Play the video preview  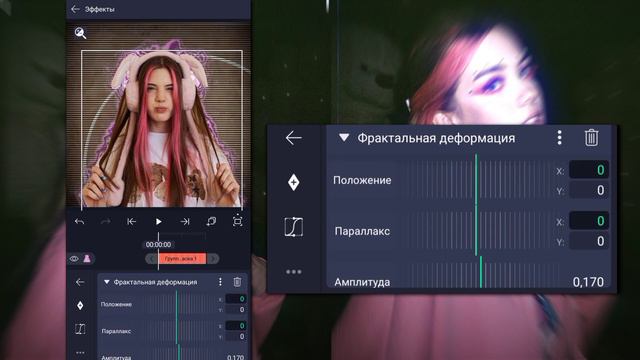[x=158, y=222]
